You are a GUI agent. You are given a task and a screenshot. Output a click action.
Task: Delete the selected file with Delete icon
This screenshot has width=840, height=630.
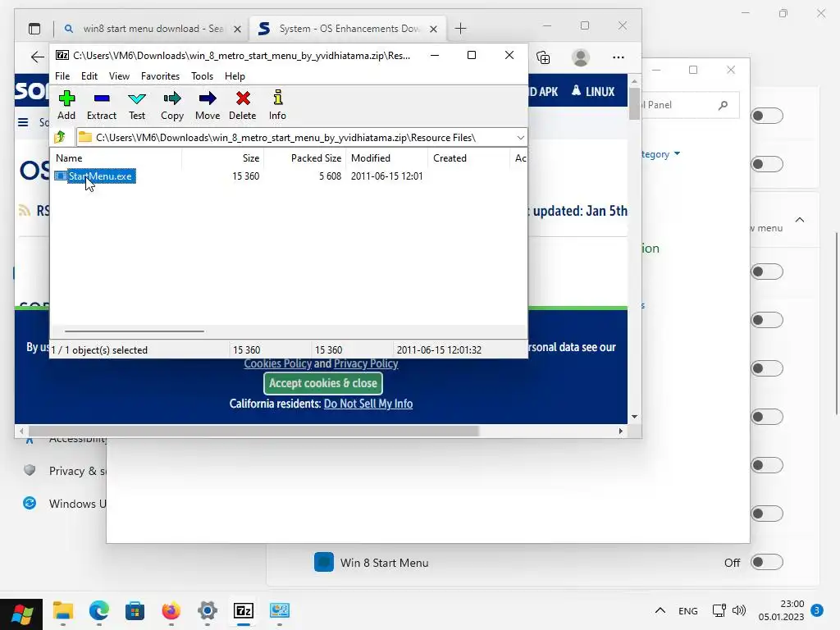point(243,105)
